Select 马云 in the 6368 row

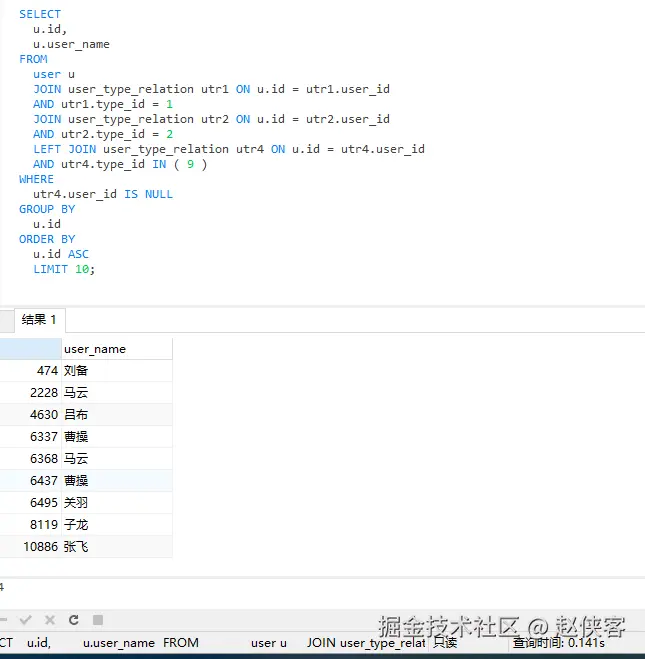click(x=117, y=459)
